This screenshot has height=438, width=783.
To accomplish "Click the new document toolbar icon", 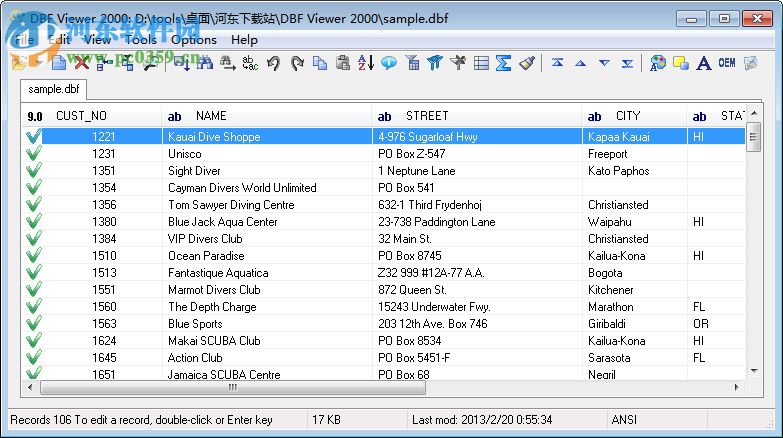I will coord(59,63).
